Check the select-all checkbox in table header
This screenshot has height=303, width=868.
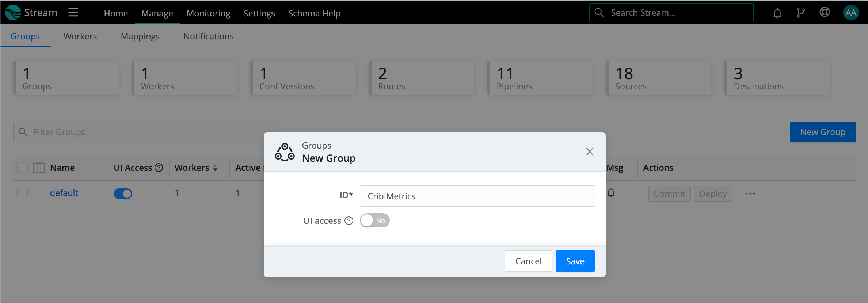pos(23,168)
